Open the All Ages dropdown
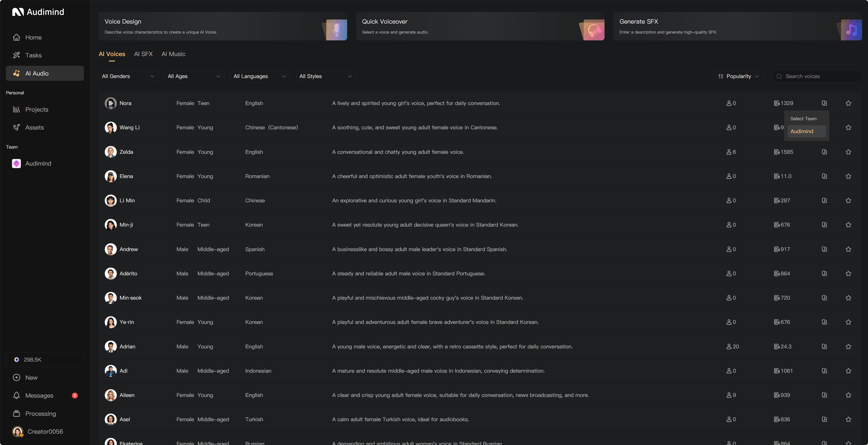Image resolution: width=868 pixels, height=445 pixels. coord(194,76)
